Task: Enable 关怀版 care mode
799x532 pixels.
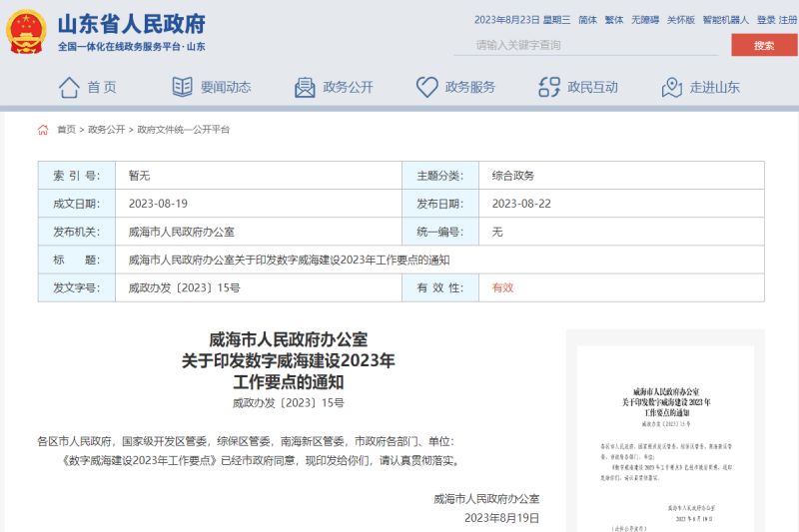Action: pos(680,19)
